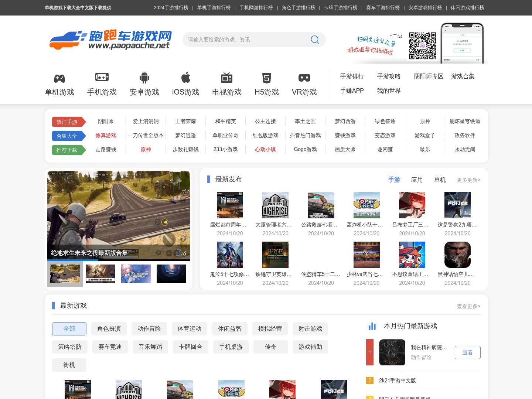Click the search magnifier icon

pos(315,40)
